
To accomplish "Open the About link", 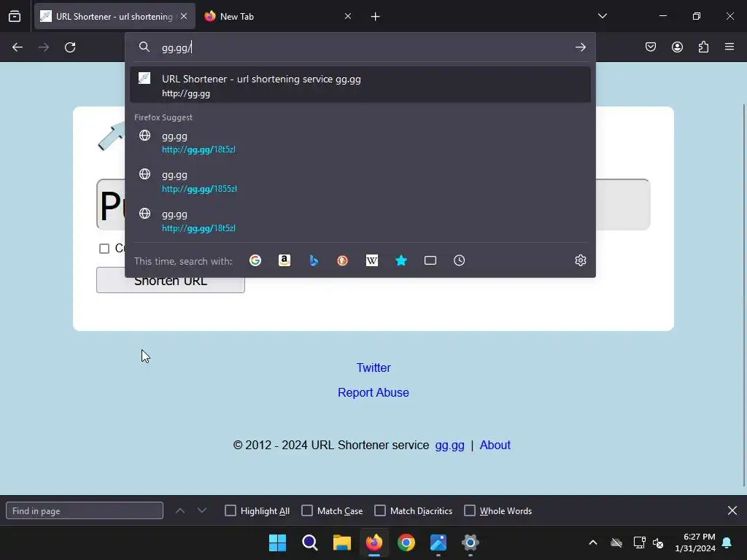I will [495, 445].
